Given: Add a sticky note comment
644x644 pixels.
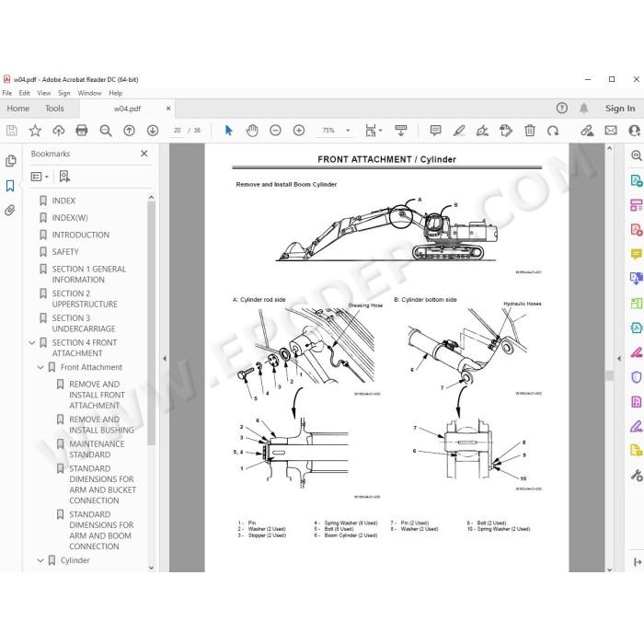Looking at the screenshot, I should pyautogui.click(x=435, y=131).
